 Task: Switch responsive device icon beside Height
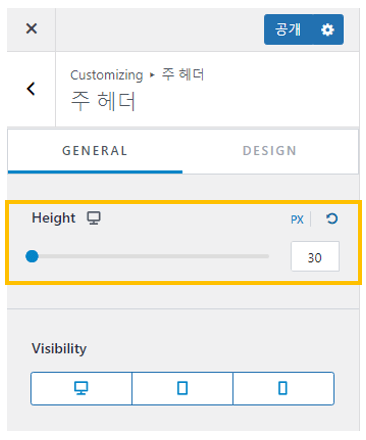(x=94, y=218)
